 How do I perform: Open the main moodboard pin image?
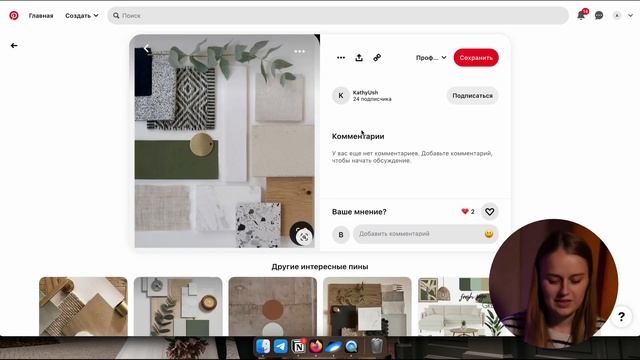[224, 141]
